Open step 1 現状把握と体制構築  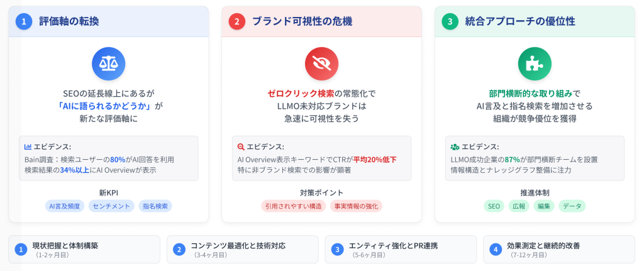[84, 249]
